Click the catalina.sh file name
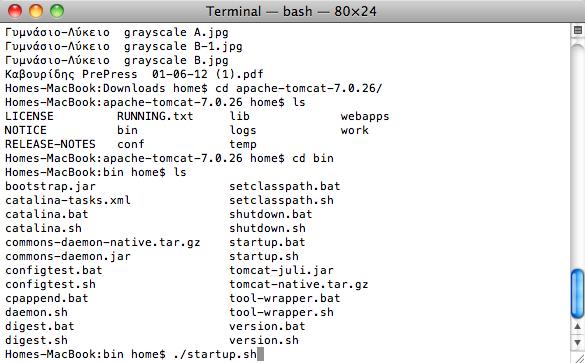 (43, 228)
